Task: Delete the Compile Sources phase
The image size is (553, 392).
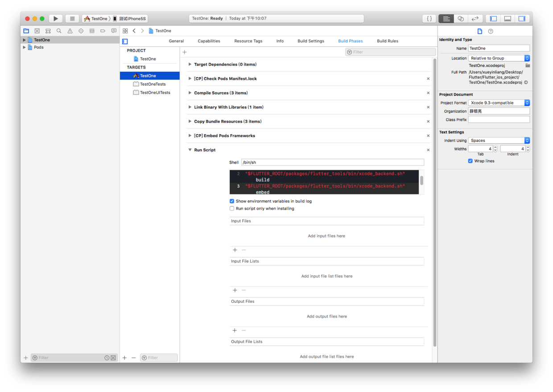Action: 428,93
